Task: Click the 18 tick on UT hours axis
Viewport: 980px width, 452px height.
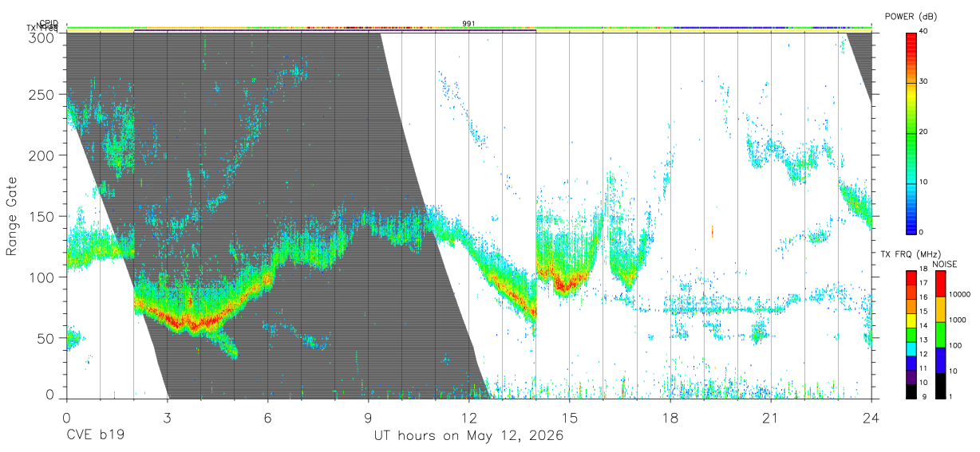Action: coord(670,416)
